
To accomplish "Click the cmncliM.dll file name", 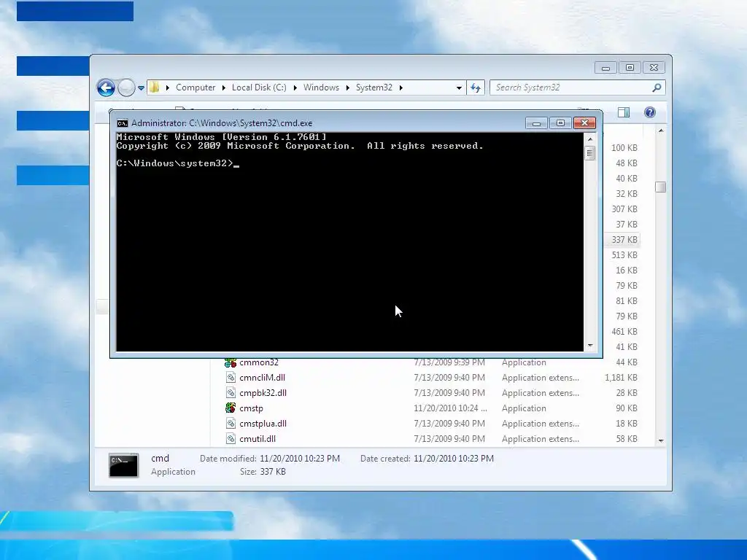I will tap(262, 378).
